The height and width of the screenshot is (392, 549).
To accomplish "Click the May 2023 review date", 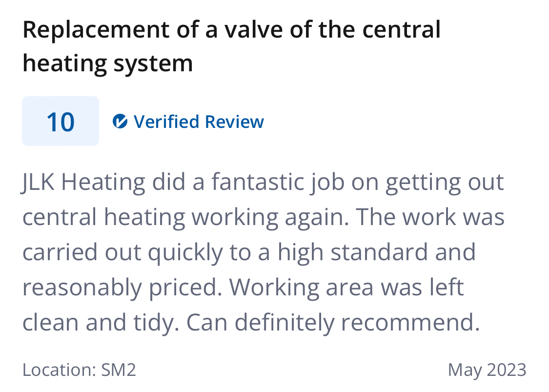I will [487, 370].
